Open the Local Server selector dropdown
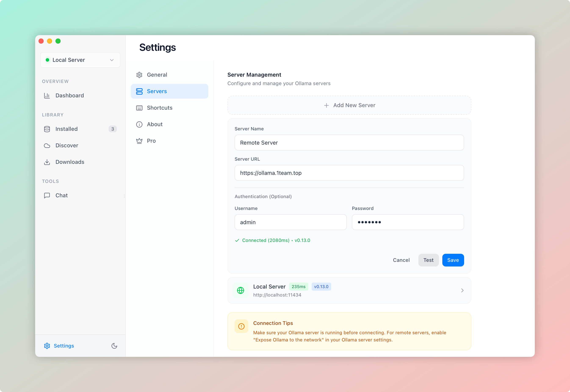This screenshot has width=570, height=392. coord(80,60)
